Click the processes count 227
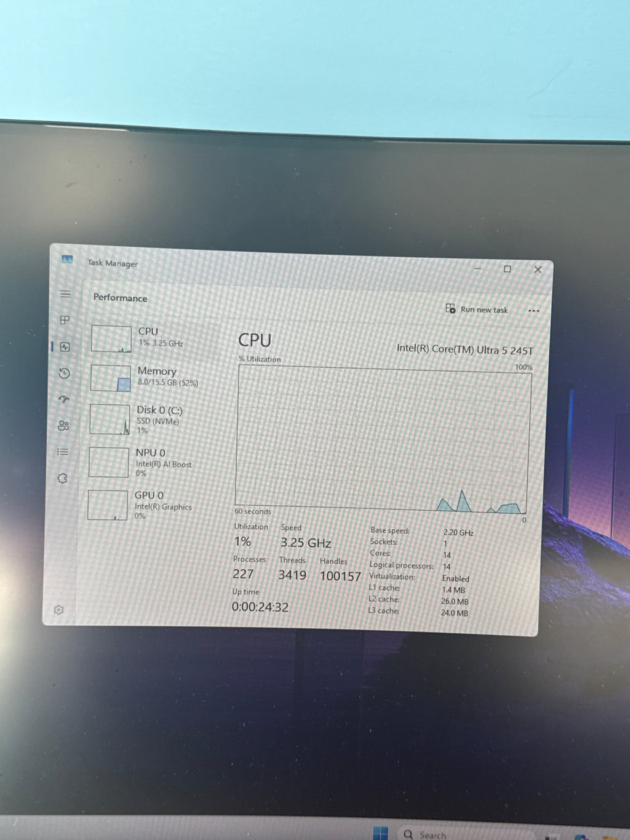 tap(243, 574)
